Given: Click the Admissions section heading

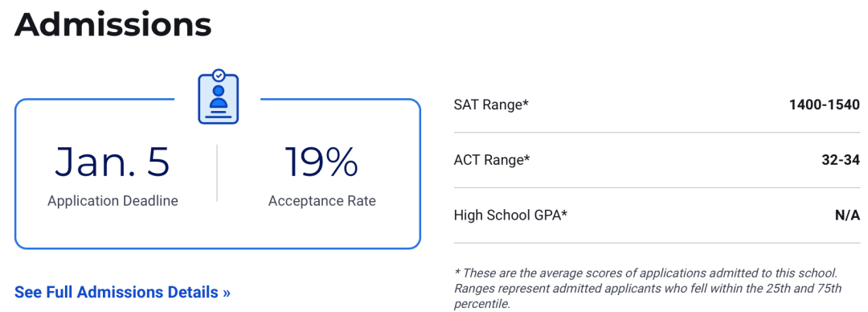Looking at the screenshot, I should tap(113, 24).
